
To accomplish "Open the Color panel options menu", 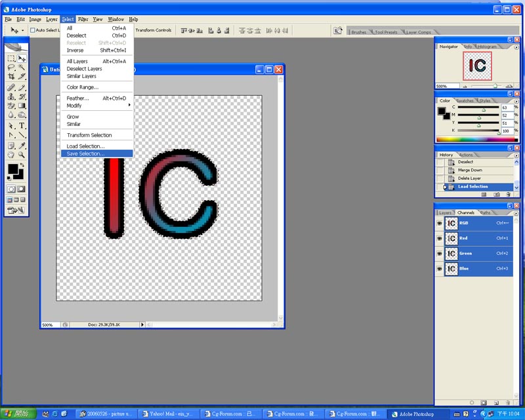I will [x=516, y=101].
